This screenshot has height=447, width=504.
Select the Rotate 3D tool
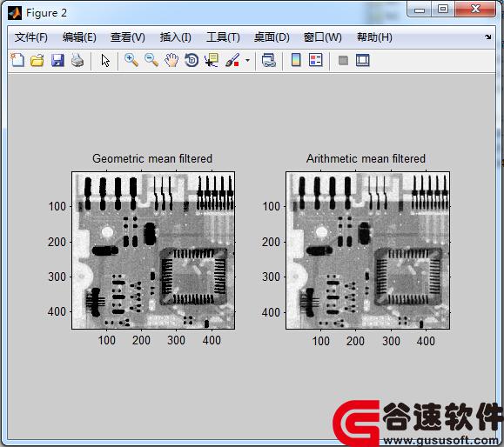[192, 60]
